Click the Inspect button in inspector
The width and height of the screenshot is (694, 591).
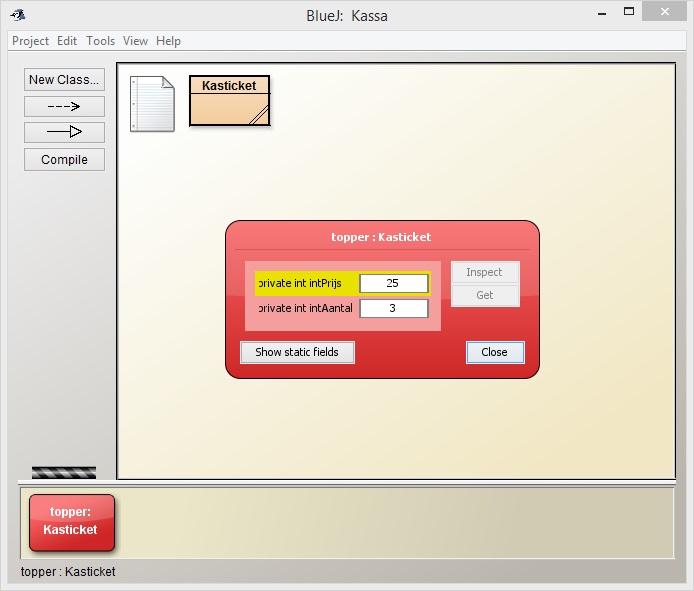click(x=485, y=272)
